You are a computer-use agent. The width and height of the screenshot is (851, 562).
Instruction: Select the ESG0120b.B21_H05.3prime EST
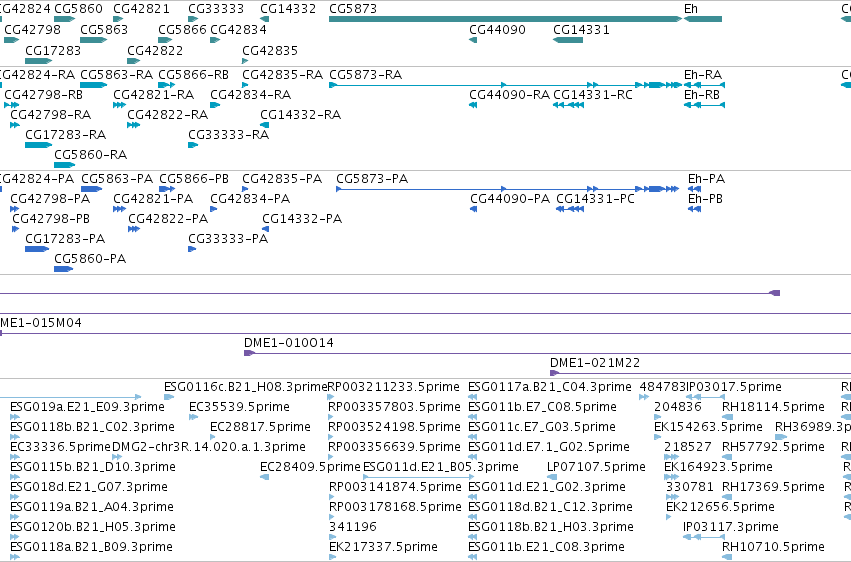[x=93, y=527]
